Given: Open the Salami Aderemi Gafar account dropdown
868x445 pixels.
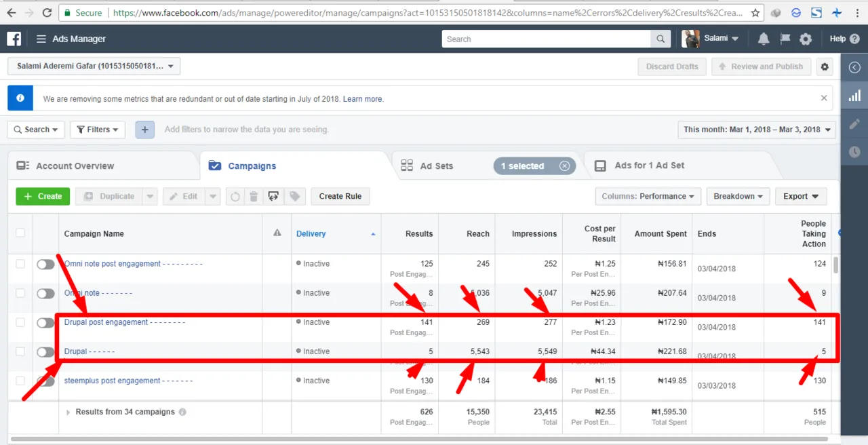Looking at the screenshot, I should (x=94, y=66).
